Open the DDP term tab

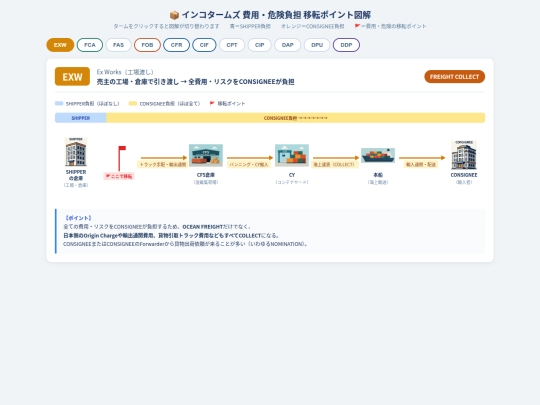pyautogui.click(x=346, y=45)
